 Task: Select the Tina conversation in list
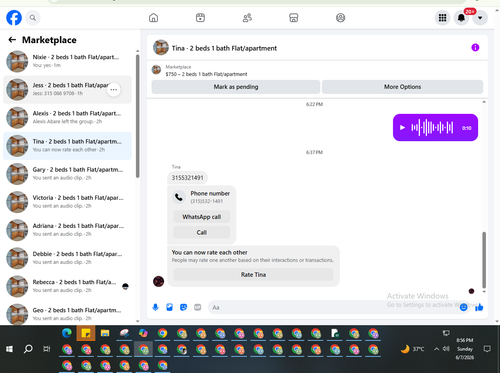pyautogui.click(x=67, y=146)
